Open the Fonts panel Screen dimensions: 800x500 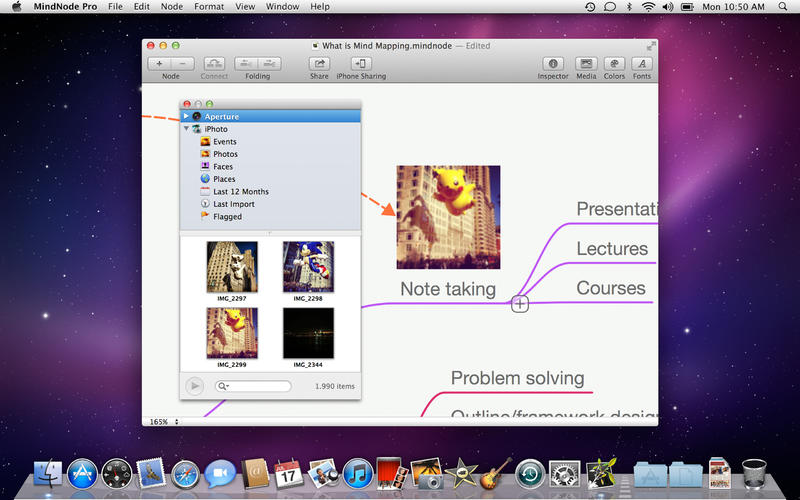click(641, 63)
